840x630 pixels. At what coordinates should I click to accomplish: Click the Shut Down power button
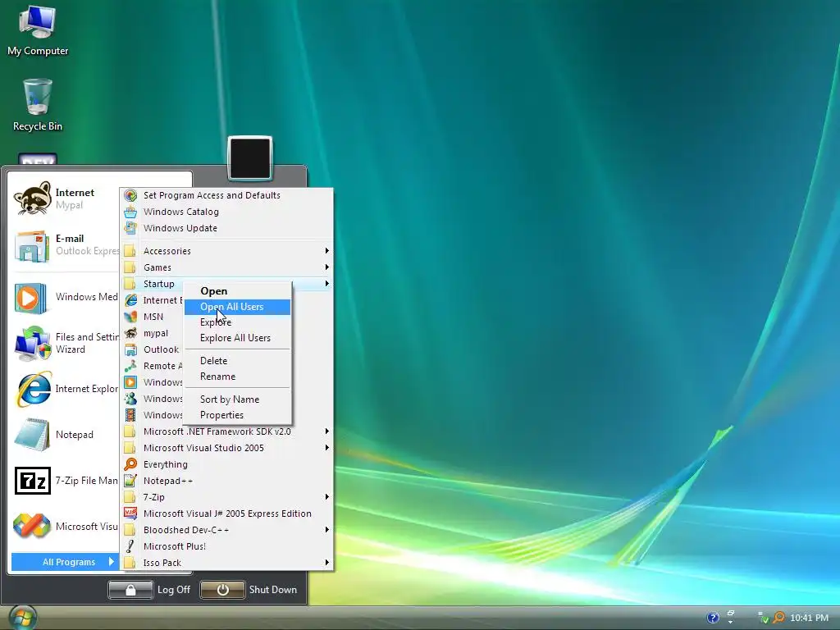[222, 590]
